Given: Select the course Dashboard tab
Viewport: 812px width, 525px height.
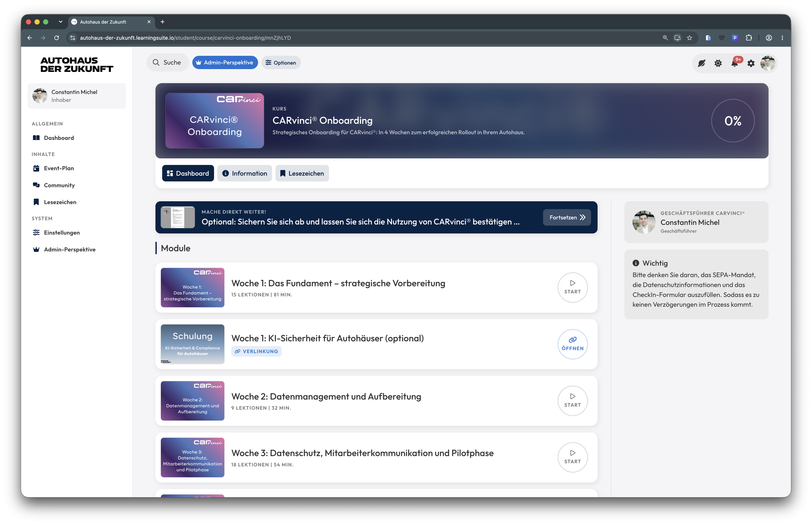Looking at the screenshot, I should [x=188, y=173].
